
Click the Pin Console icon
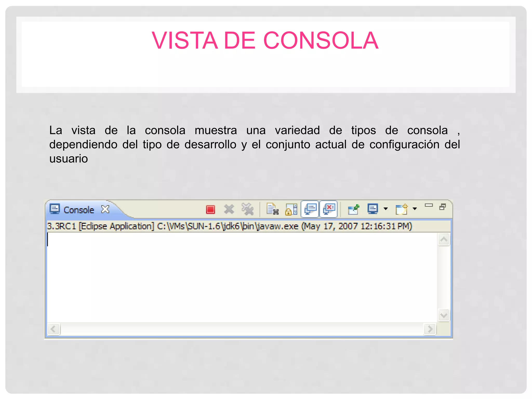pos(354,209)
